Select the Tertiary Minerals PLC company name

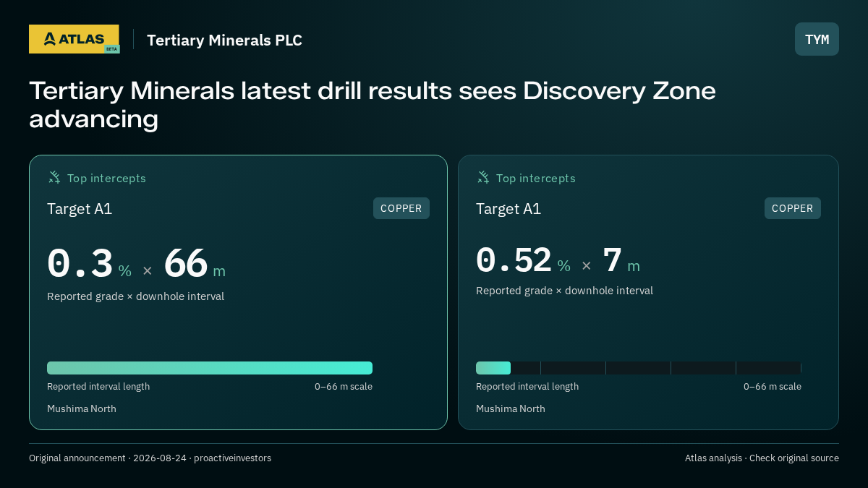click(224, 40)
